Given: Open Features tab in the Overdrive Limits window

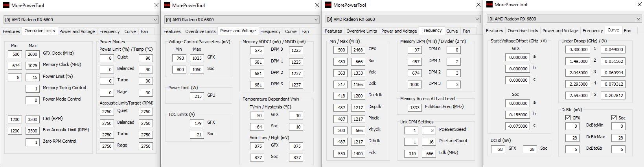Looking at the screenshot, I should (x=11, y=31).
